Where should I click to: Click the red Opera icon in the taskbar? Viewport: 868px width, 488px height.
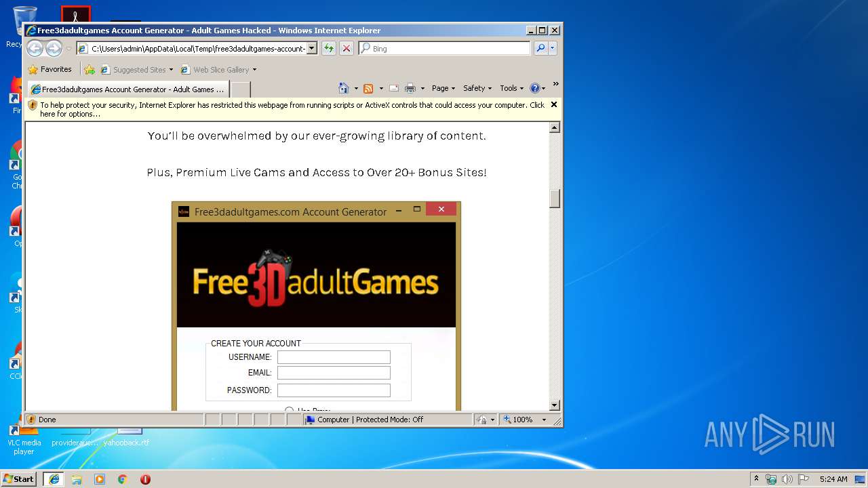[x=145, y=479]
